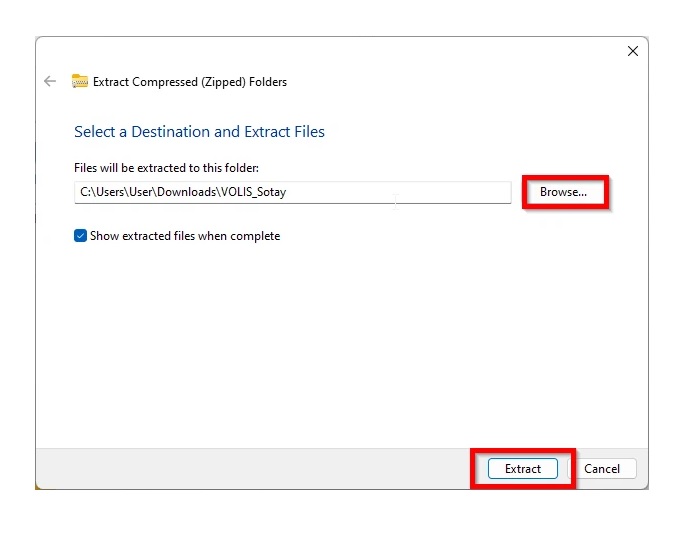Click blank space at end of path field

[450, 192]
